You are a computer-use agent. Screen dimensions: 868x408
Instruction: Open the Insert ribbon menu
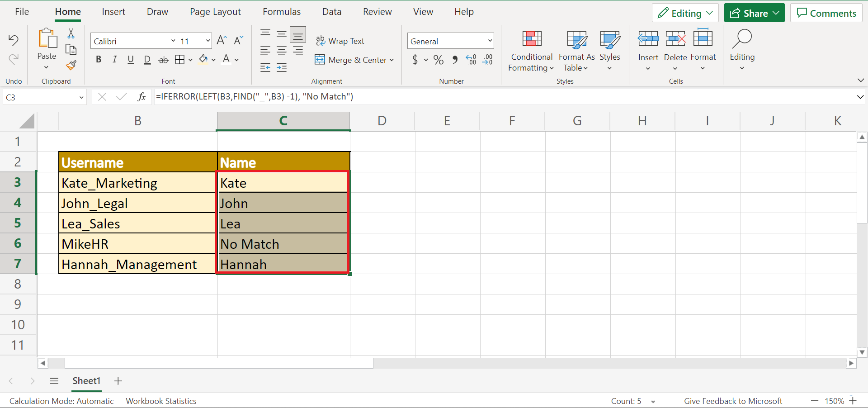point(113,11)
